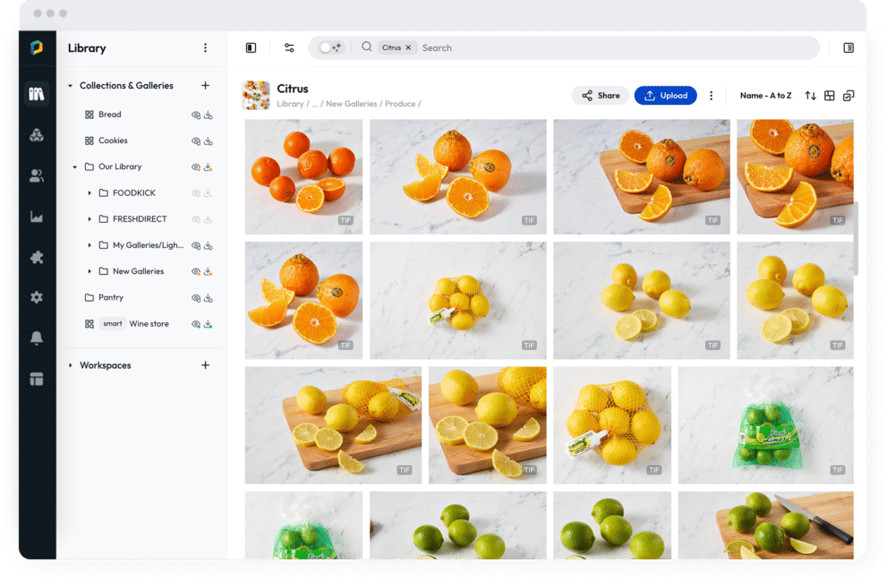Toggle visibility eye for Cookies gallery
Viewport: 895px width, 588px height.
pos(196,141)
